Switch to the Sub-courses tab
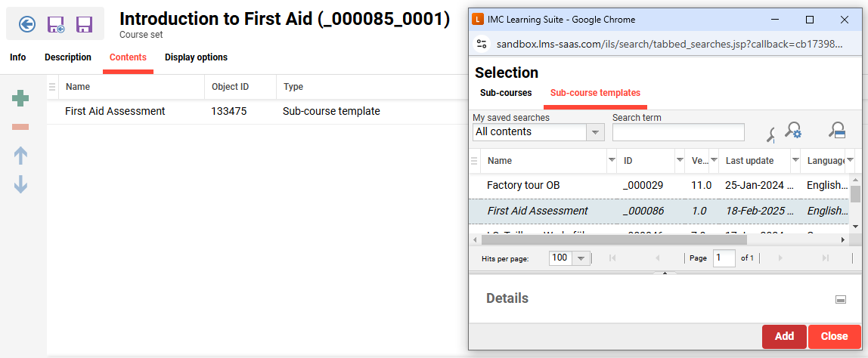 [x=506, y=93]
